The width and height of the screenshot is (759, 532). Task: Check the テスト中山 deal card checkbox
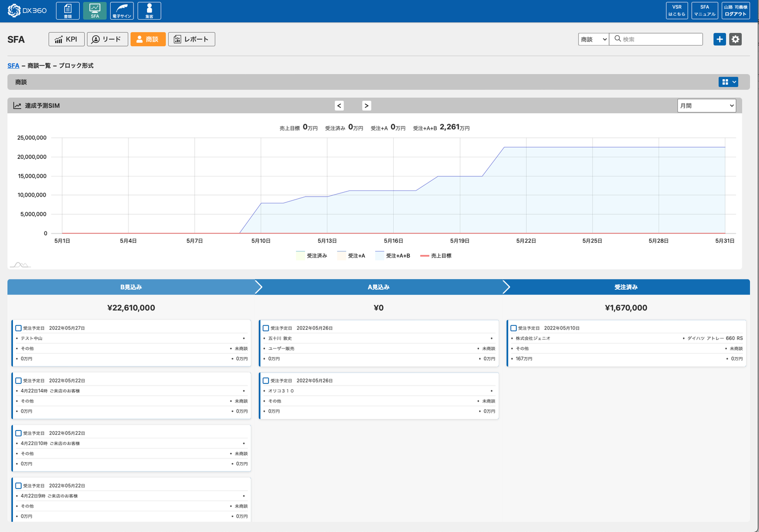[19, 328]
